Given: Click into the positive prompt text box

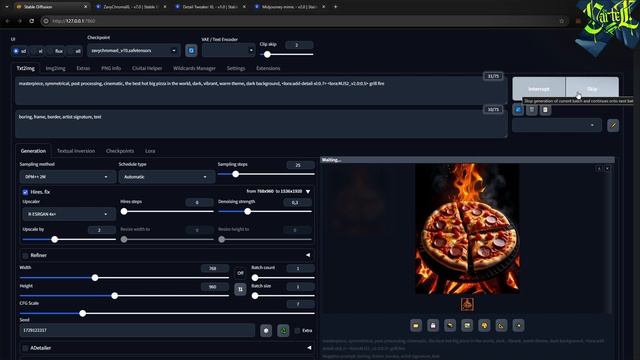Looking at the screenshot, I should [x=261, y=91].
